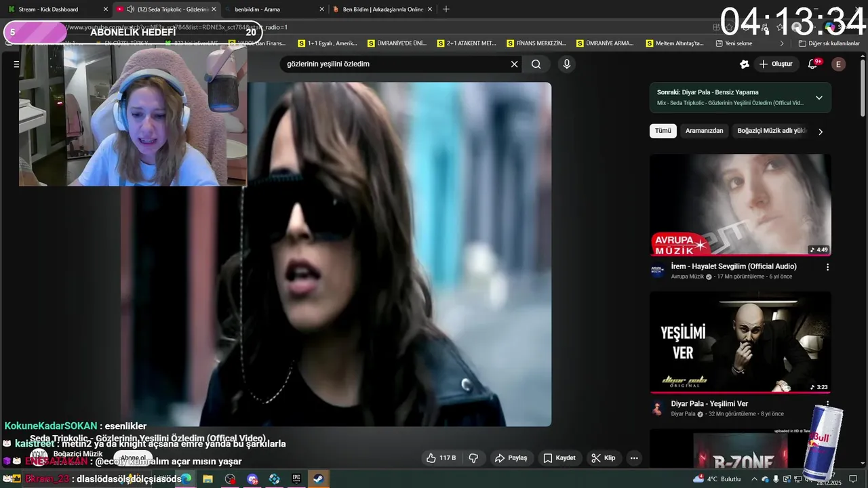
Task: Open the B-ZONE video thumbnail
Action: (x=741, y=449)
